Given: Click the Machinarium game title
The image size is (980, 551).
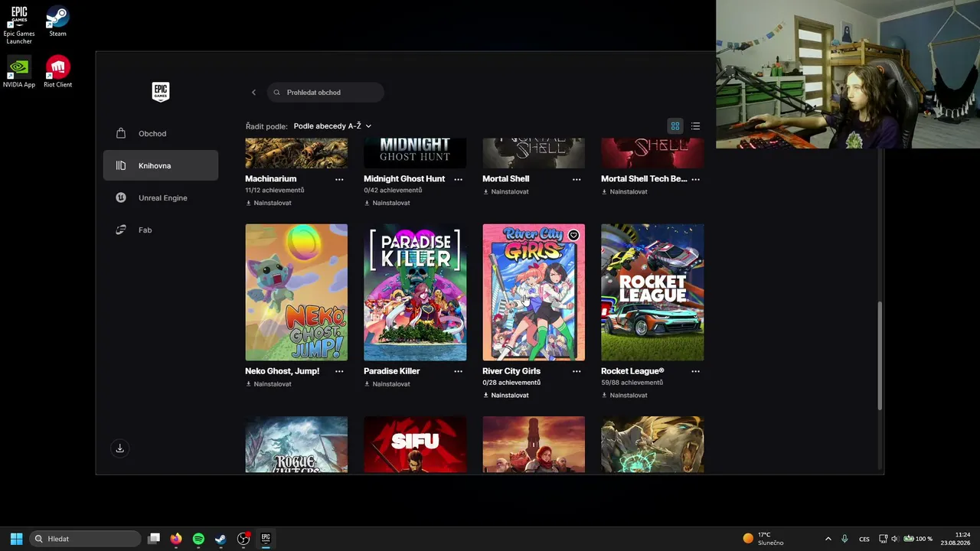Looking at the screenshot, I should coord(271,179).
